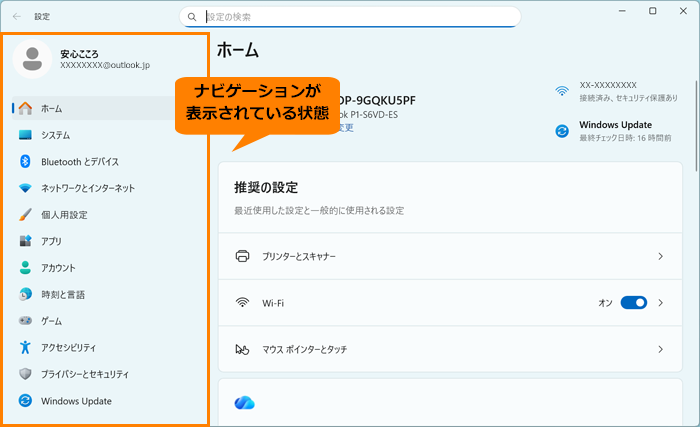
Task: Click the search magnifier icon
Action: pos(192,17)
